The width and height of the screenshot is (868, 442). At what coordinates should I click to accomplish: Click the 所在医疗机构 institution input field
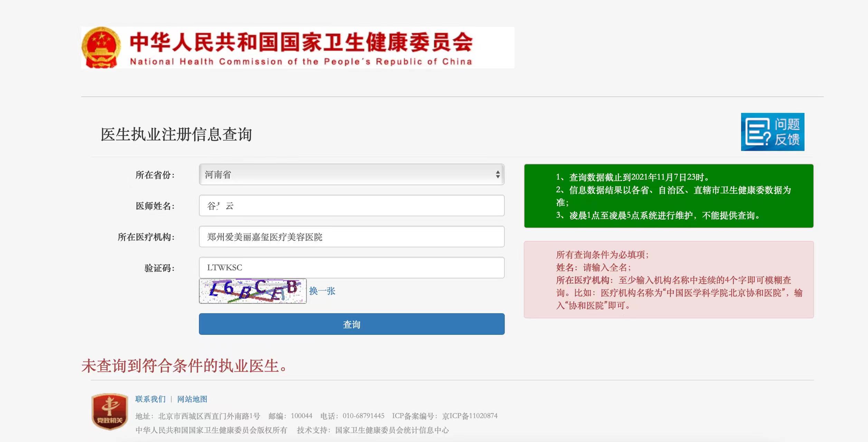351,237
